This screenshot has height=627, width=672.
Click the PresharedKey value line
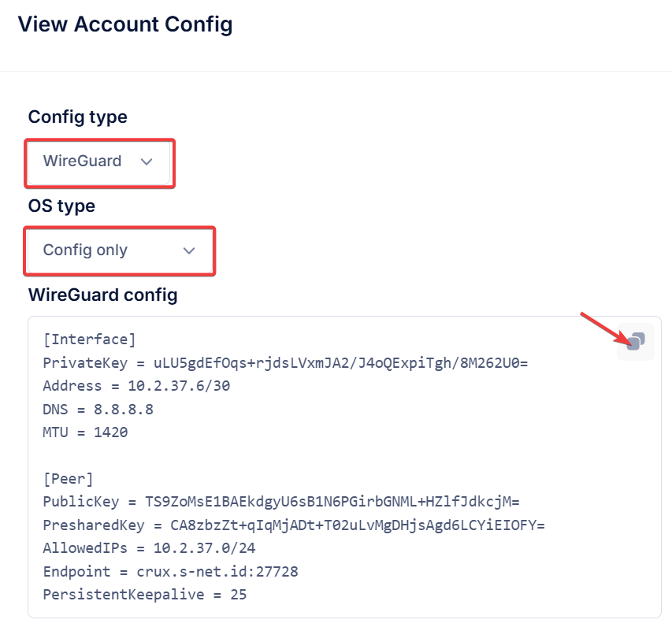pos(294,525)
